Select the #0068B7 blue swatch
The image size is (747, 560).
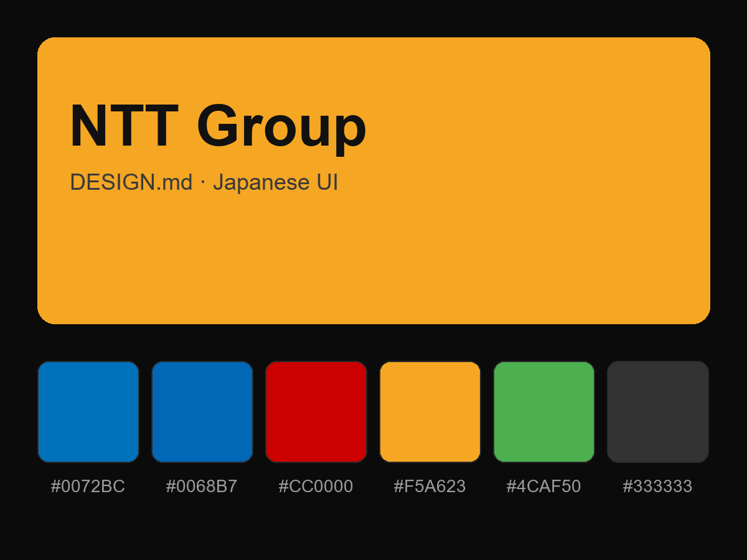[x=202, y=412]
